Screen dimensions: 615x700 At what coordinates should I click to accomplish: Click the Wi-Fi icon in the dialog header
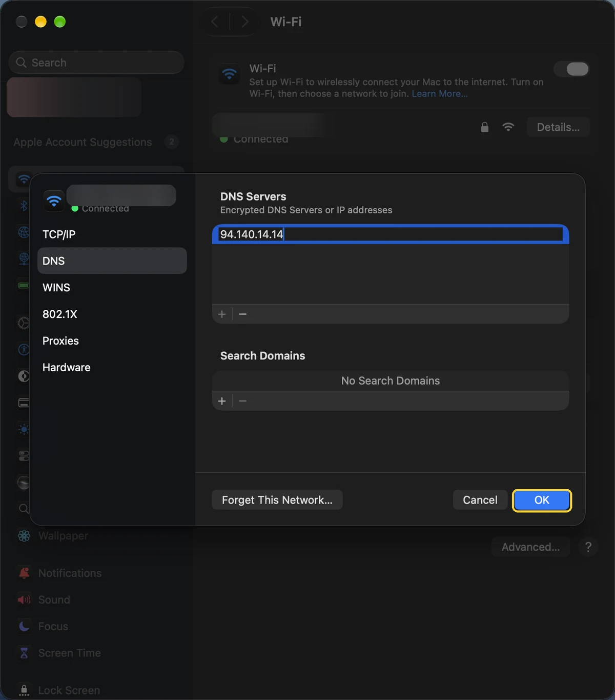[54, 201]
